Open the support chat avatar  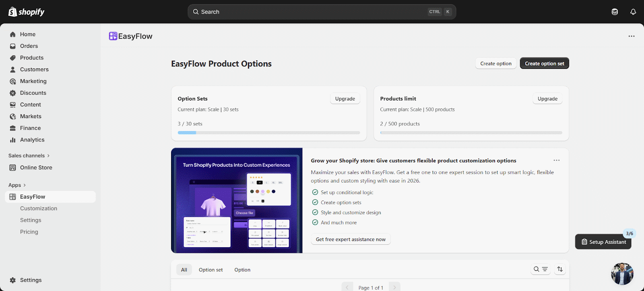[x=622, y=274]
